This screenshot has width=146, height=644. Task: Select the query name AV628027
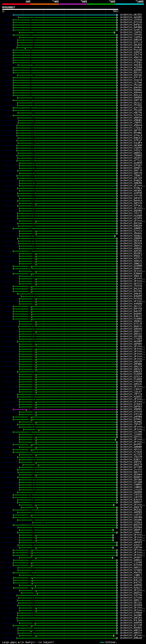click(x=8, y=7)
